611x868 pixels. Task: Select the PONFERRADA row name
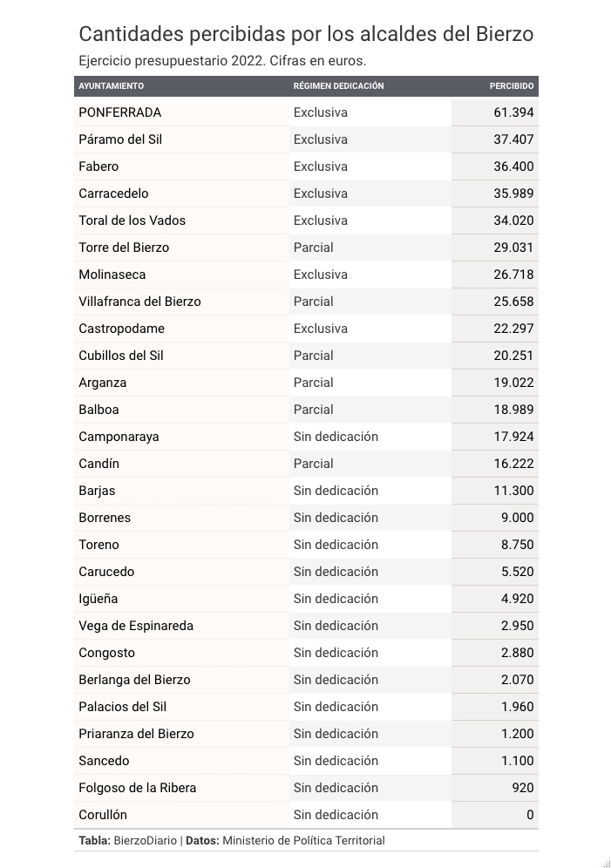click(120, 112)
